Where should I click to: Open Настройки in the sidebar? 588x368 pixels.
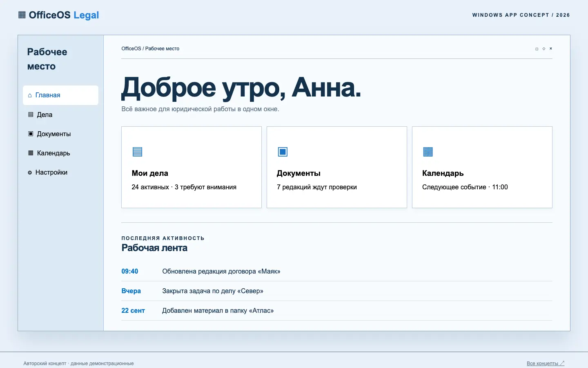pos(60,172)
